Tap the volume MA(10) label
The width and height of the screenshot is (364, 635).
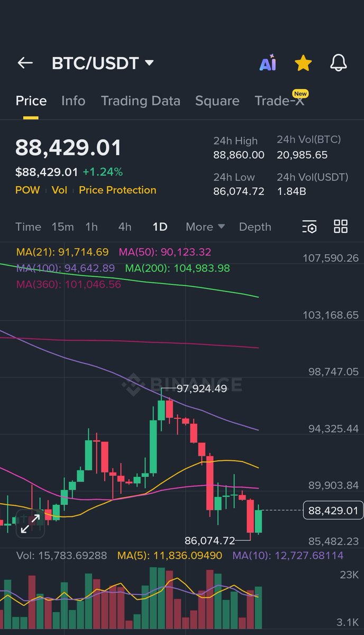tap(288, 556)
